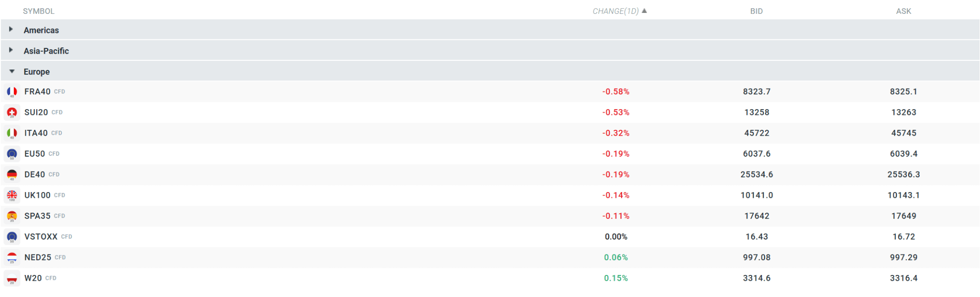Click the EU flag icon for EU50

point(12,154)
